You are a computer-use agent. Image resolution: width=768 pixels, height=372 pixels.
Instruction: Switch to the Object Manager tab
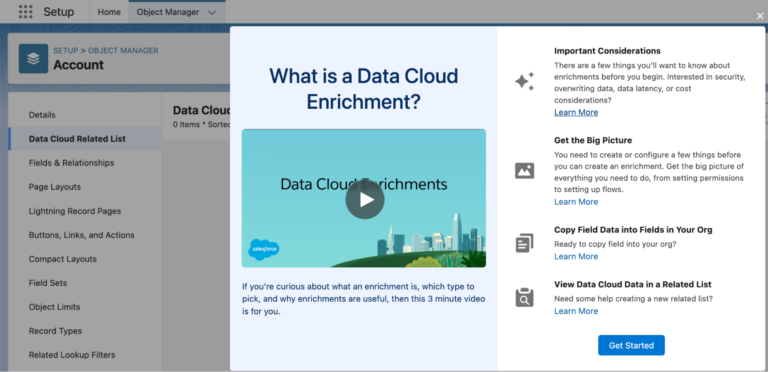click(x=168, y=12)
